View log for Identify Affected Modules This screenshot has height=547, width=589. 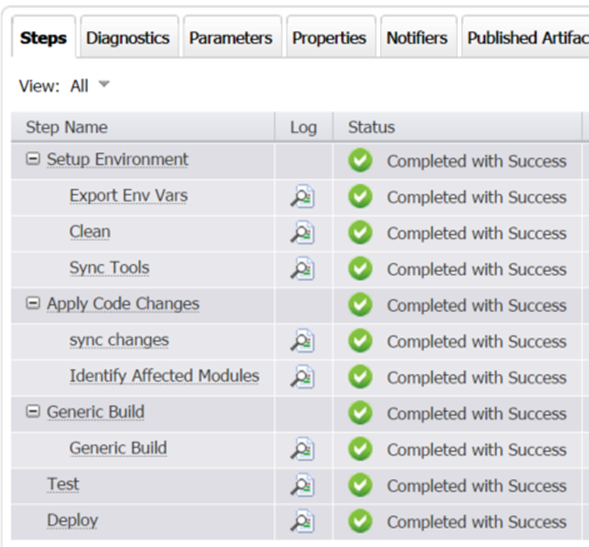303,376
